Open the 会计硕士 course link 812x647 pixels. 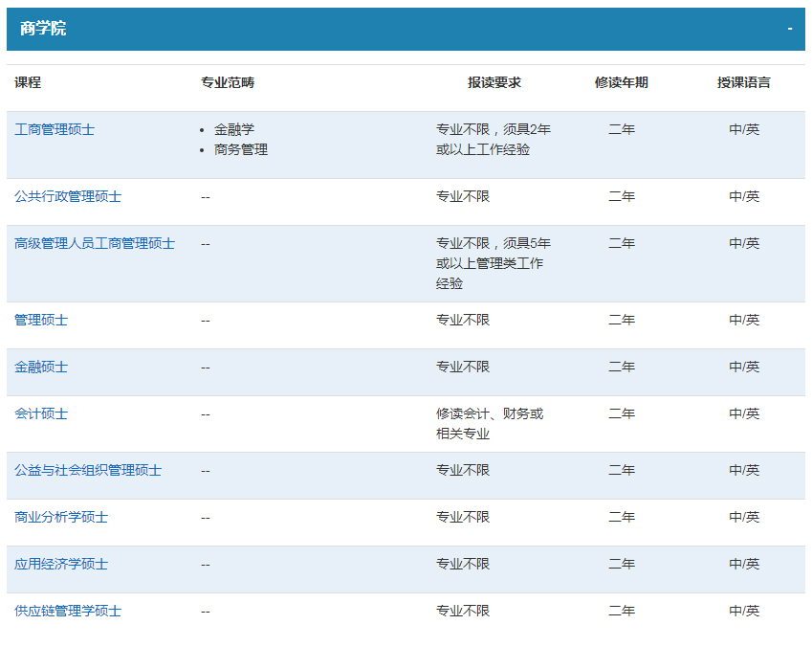(x=41, y=413)
